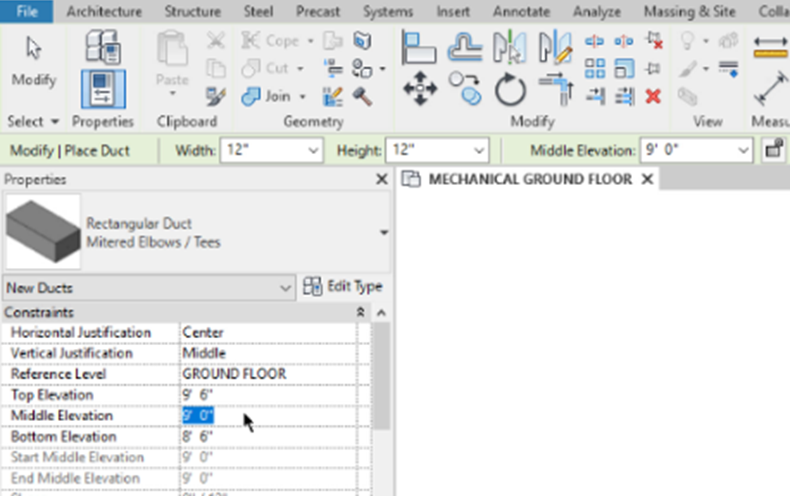This screenshot has height=496, width=790.
Task: Select the Move tool
Action: tap(420, 89)
